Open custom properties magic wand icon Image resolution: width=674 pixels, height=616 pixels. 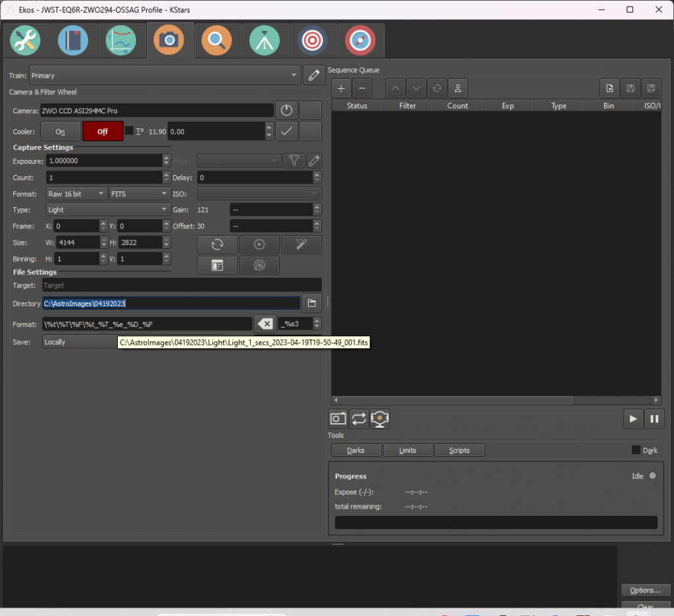pyautogui.click(x=301, y=245)
